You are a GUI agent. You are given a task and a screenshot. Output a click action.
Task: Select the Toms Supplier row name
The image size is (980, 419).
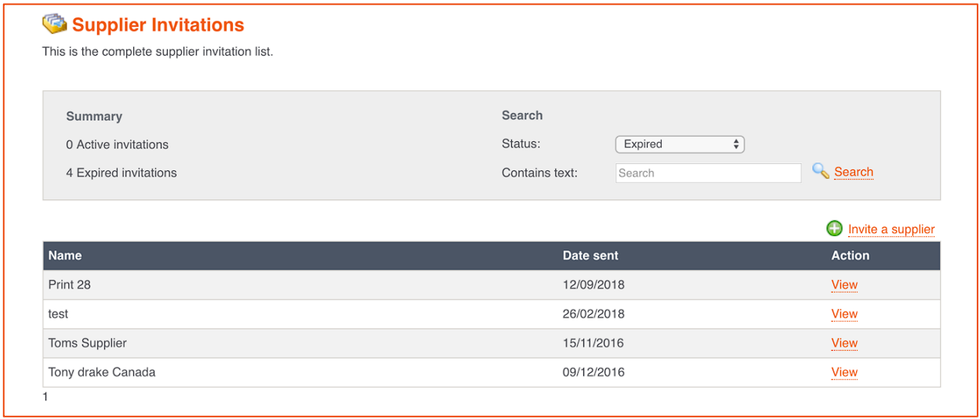tap(87, 343)
